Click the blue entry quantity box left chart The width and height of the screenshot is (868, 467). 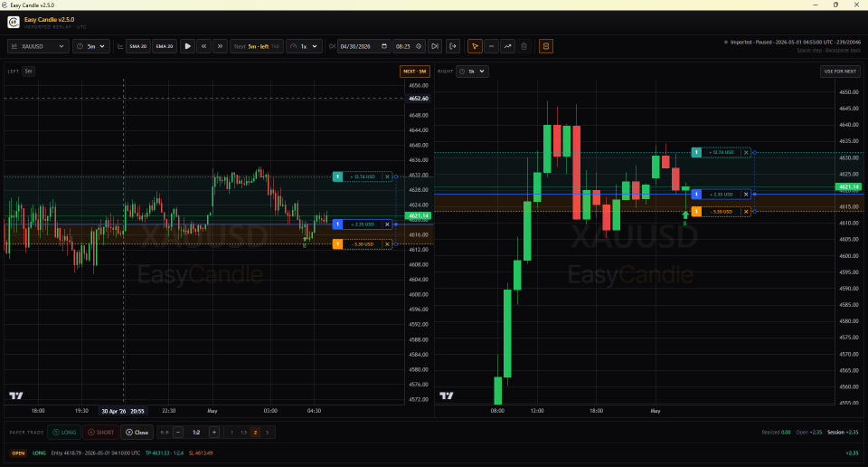337,224
